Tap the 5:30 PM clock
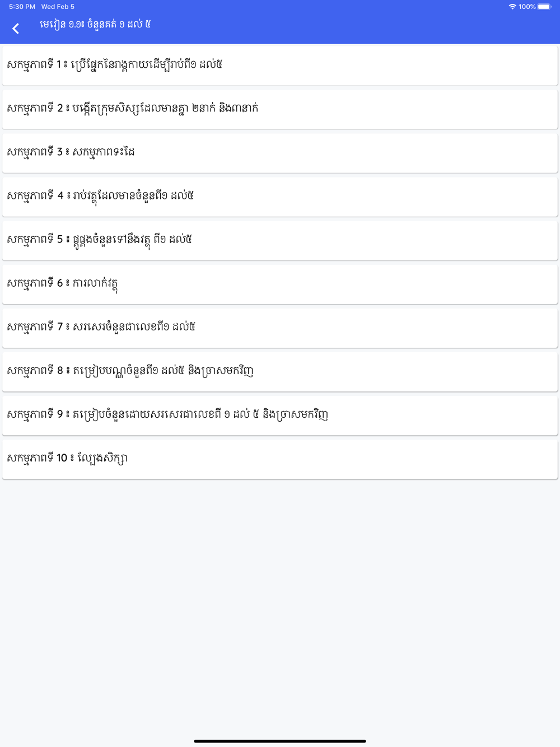The height and width of the screenshot is (747, 560). (22, 7)
